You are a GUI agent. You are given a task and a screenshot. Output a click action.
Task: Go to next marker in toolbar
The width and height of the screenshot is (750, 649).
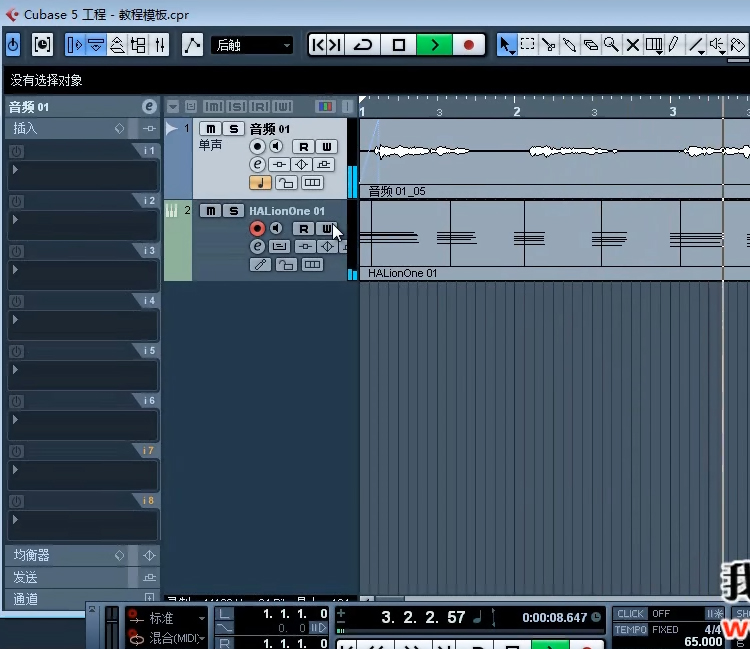pos(335,45)
